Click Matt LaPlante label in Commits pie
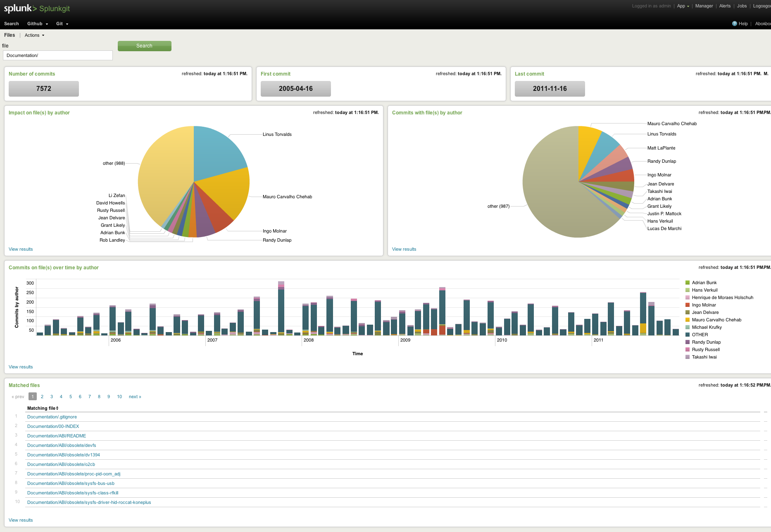Viewport: 771px width, 532px height. (662, 148)
